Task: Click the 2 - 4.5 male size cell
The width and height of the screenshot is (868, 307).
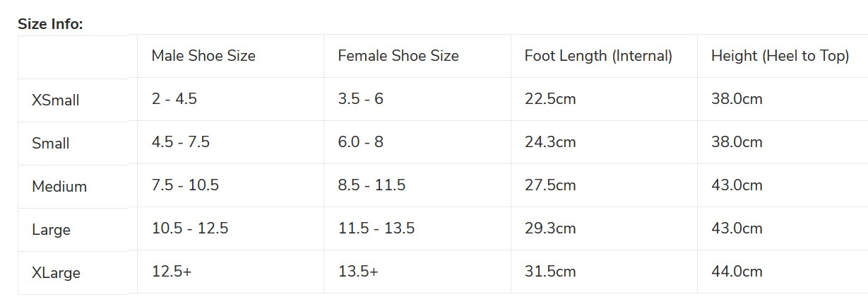Action: [x=174, y=99]
